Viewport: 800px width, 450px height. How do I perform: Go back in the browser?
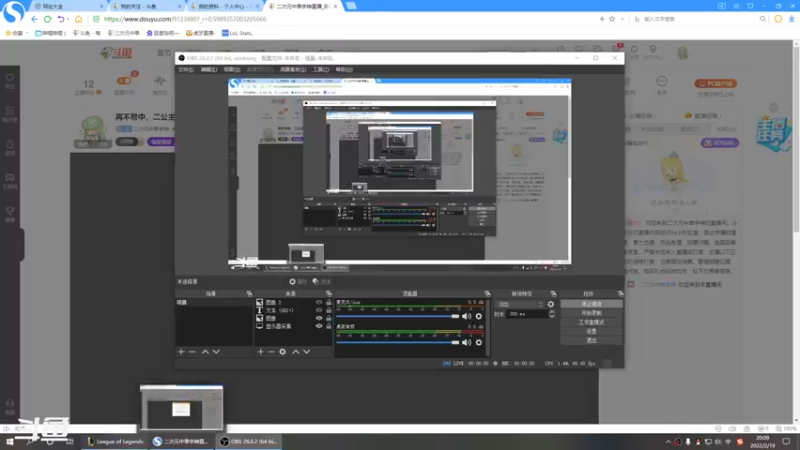pyautogui.click(x=34, y=19)
